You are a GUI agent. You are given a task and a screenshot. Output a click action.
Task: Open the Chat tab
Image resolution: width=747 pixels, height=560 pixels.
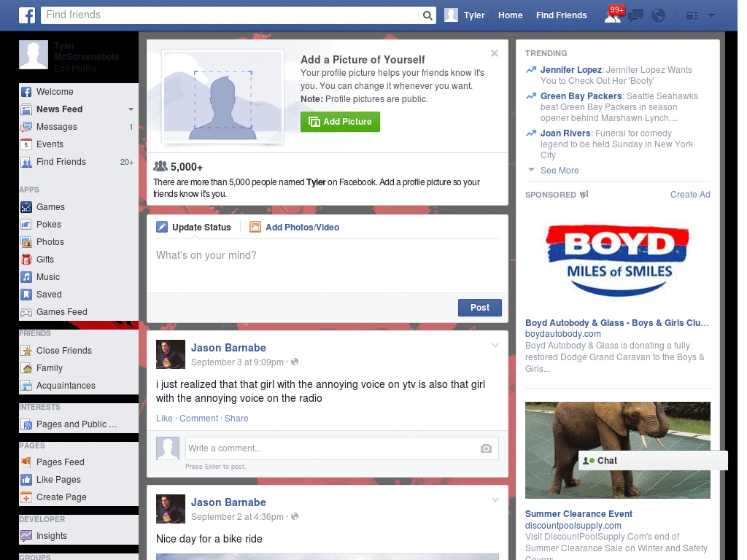click(653, 461)
